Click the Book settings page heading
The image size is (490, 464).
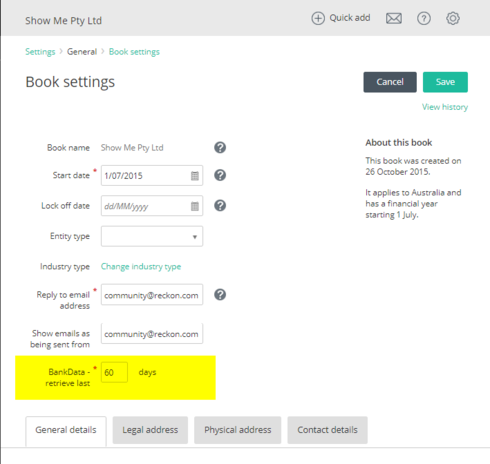(x=70, y=82)
